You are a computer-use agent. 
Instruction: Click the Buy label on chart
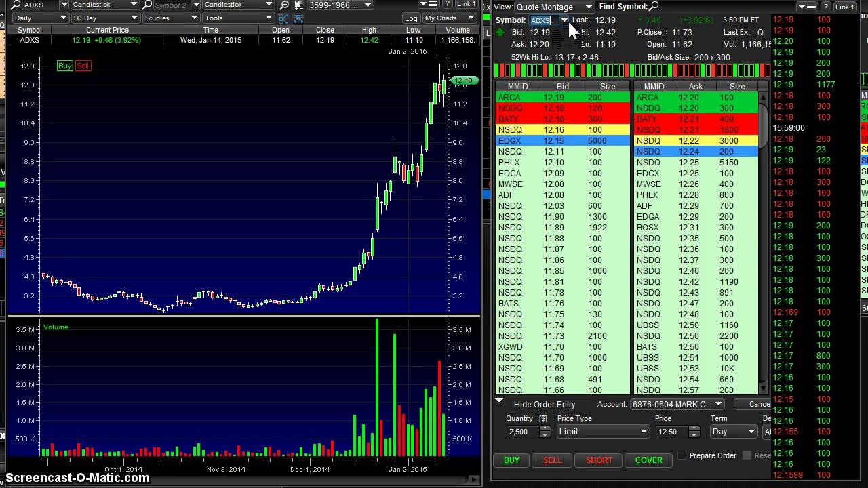(x=65, y=66)
